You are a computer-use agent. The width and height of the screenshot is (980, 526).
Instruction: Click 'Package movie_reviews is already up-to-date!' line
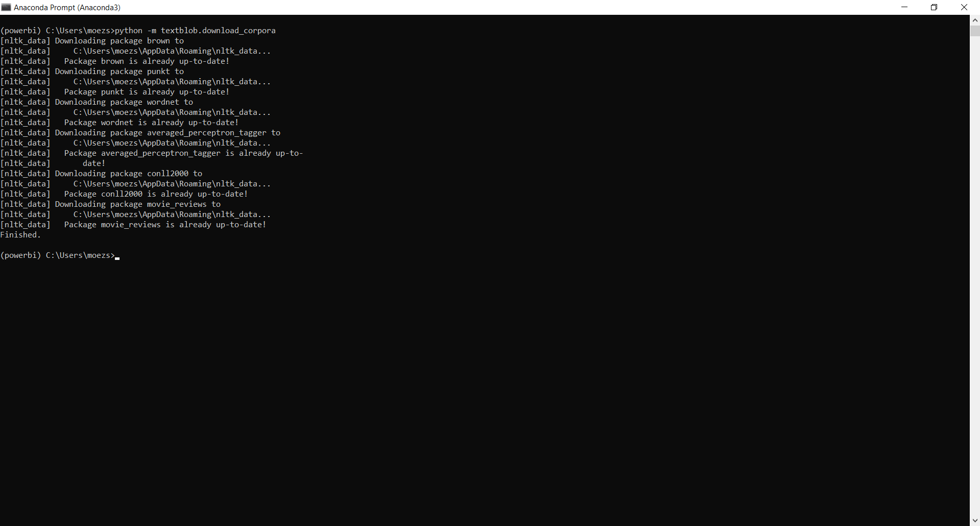(x=165, y=225)
